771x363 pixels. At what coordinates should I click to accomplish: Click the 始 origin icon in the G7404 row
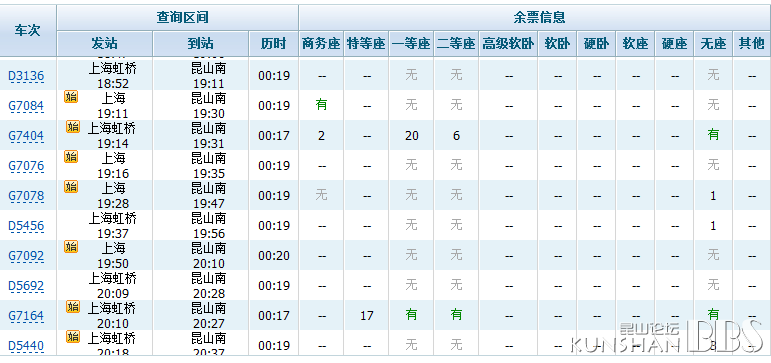pos(73,126)
